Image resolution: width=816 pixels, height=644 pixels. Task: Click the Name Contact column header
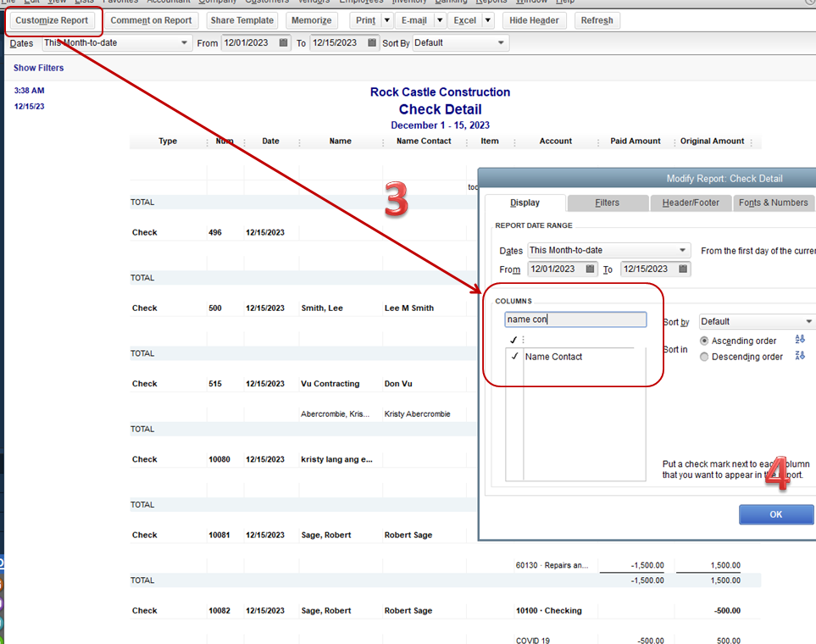coord(424,141)
